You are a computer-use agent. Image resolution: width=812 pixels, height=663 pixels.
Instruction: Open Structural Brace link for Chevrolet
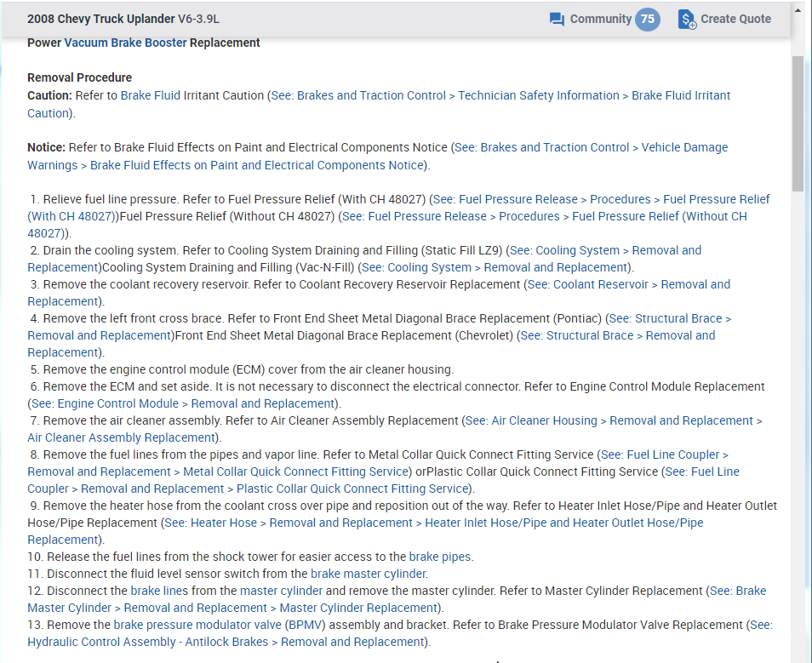point(371,344)
